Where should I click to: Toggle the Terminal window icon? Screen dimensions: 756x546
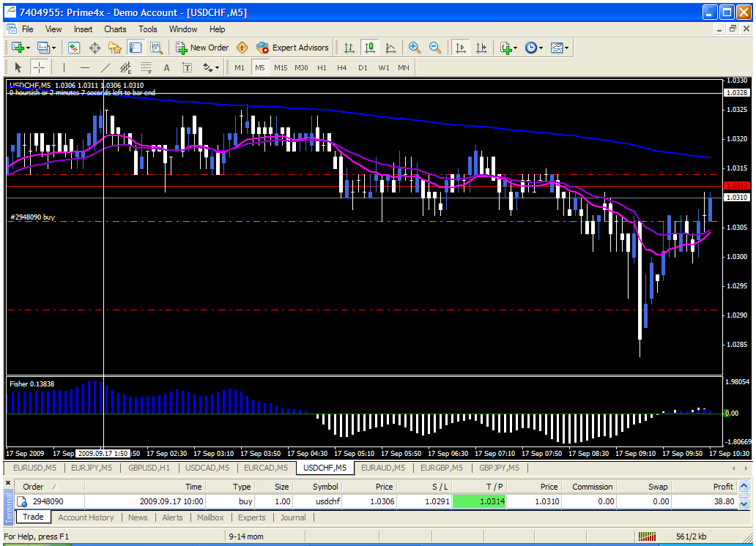coord(136,48)
